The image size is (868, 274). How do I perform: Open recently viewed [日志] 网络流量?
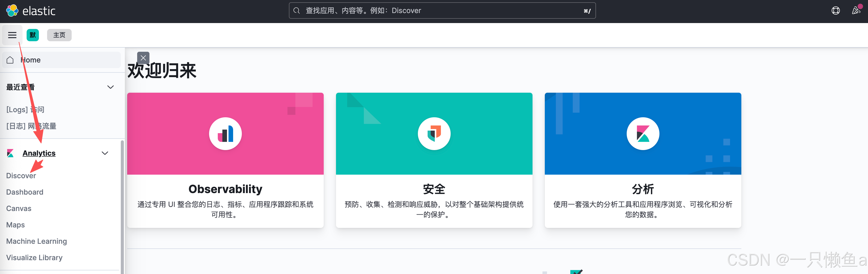click(31, 126)
